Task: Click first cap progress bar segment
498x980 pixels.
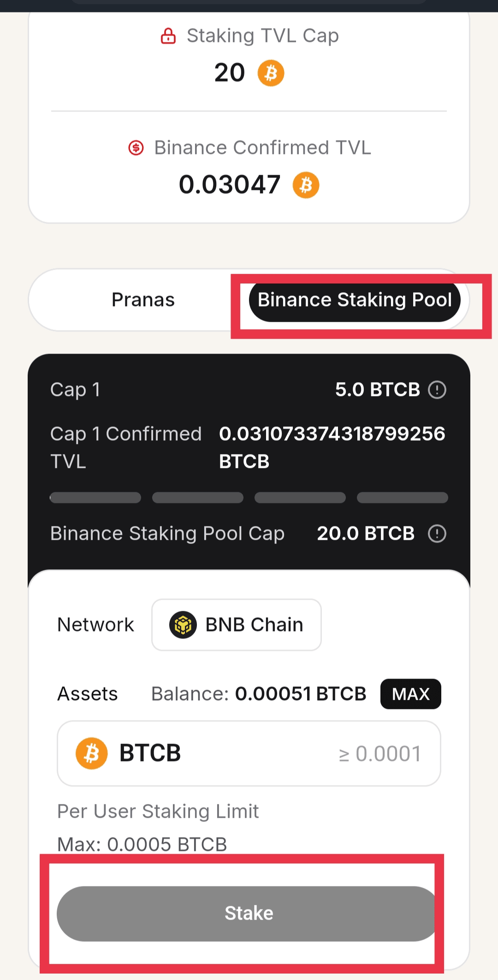Action: pyautogui.click(x=95, y=498)
